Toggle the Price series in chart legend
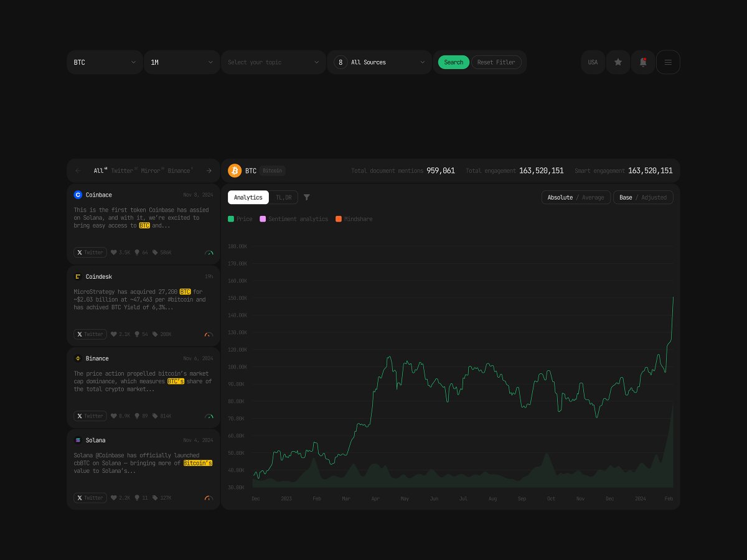Image resolution: width=747 pixels, height=560 pixels. point(240,219)
